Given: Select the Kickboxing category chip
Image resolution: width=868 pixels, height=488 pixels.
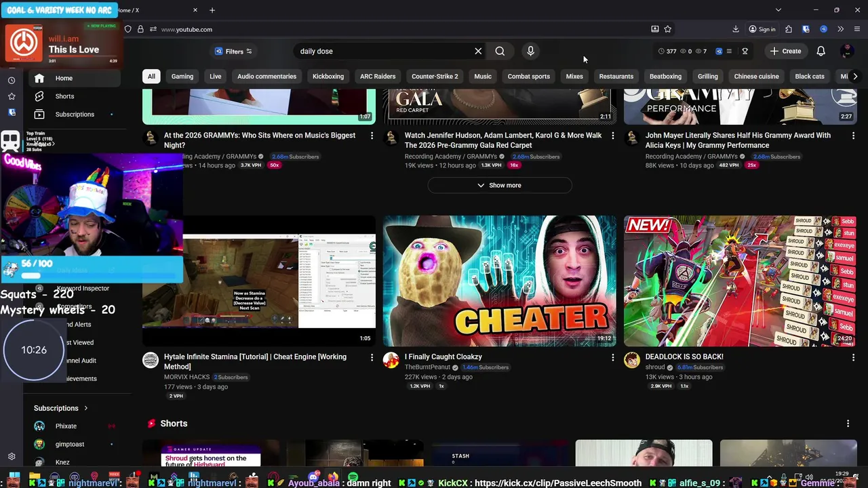Looking at the screenshot, I should pos(328,77).
